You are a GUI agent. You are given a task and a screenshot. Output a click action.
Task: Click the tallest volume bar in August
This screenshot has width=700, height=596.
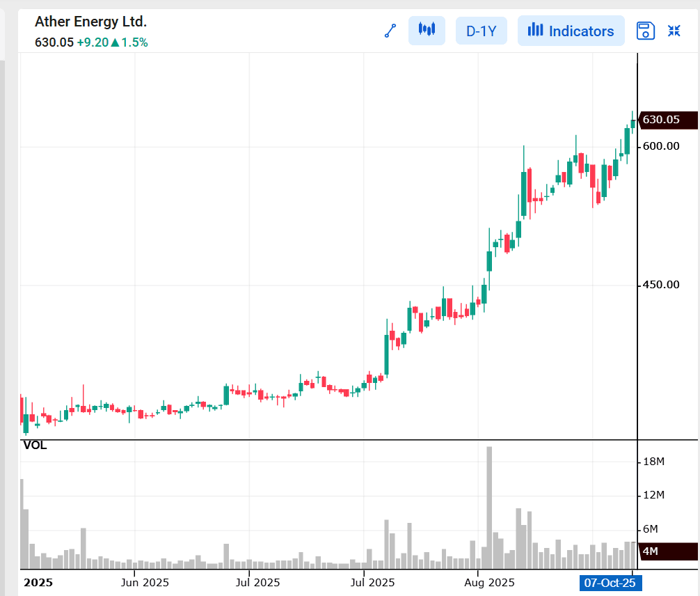coord(489,508)
